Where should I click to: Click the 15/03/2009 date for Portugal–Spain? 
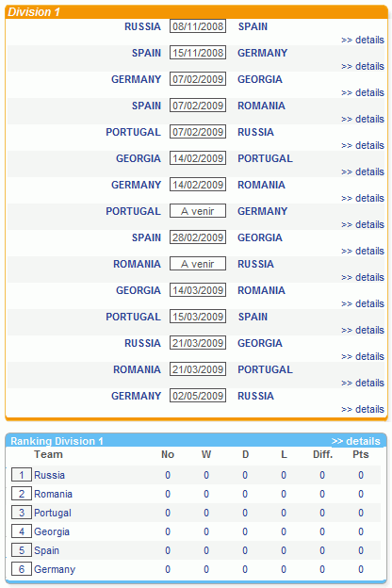click(x=198, y=317)
